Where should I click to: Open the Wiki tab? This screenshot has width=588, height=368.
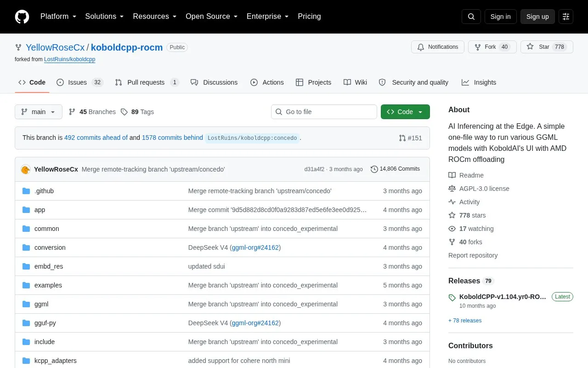(x=355, y=82)
